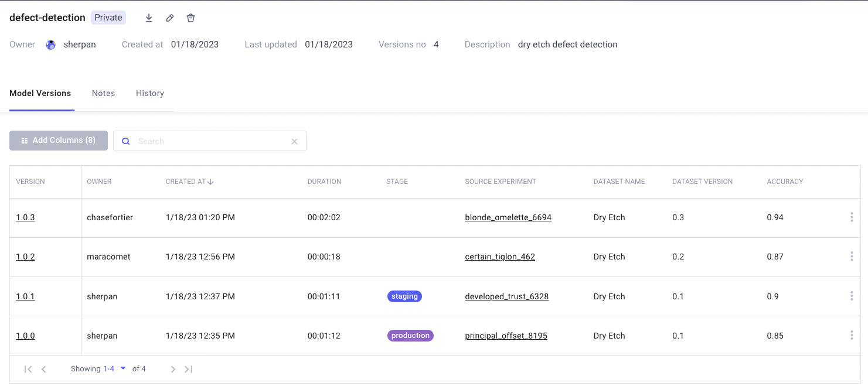Open the Add Columns (8) selector

click(x=59, y=141)
